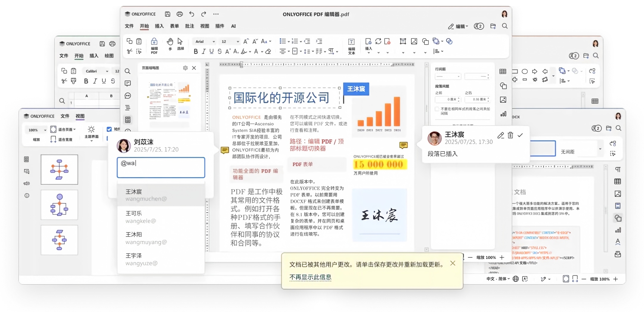Viewport: 644px width, 312px height.
Task: Open the font color picker arrow
Action: point(262,52)
